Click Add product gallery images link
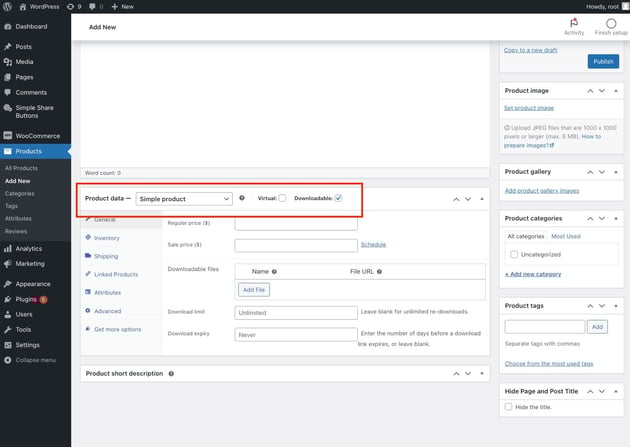Viewport: 630px width, 447px height. click(x=542, y=190)
